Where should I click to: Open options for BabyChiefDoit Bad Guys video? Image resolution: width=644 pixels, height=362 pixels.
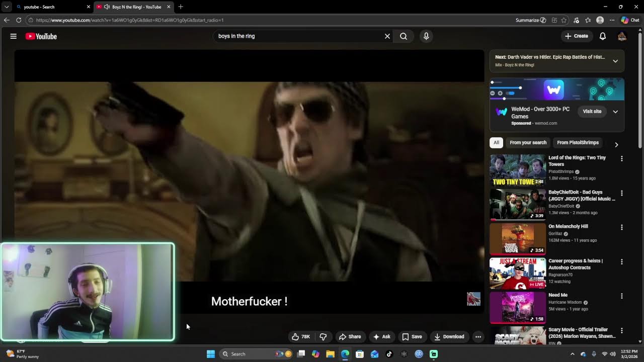(x=622, y=193)
